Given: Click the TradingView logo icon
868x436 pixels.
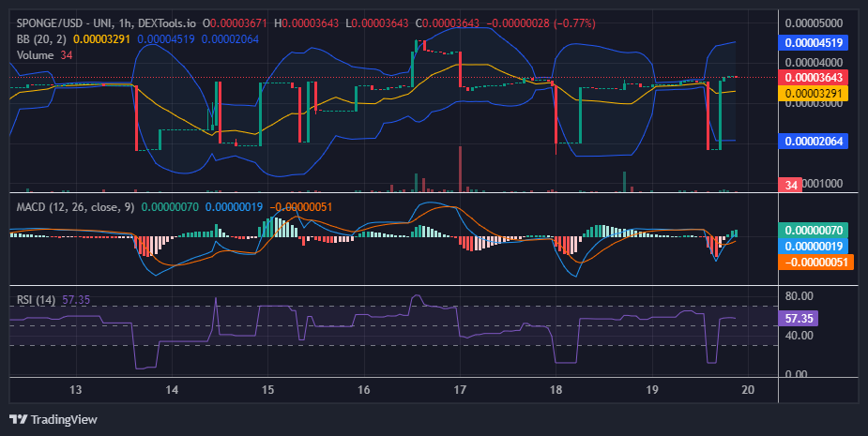Looking at the screenshot, I should [19, 419].
